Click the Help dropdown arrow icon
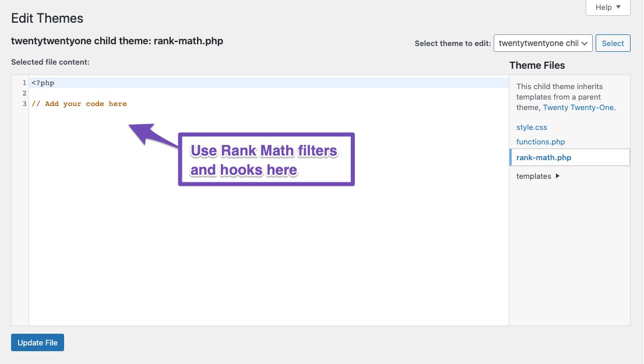Image resolution: width=644 pixels, height=364 pixels. click(618, 7)
